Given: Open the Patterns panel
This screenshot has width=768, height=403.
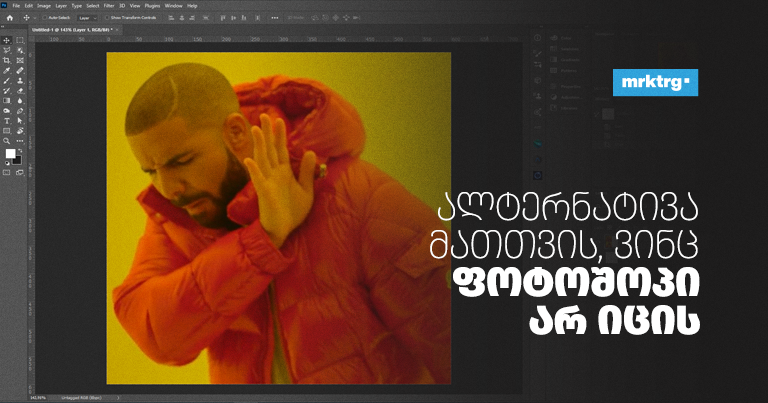Looking at the screenshot, I should pos(563,71).
